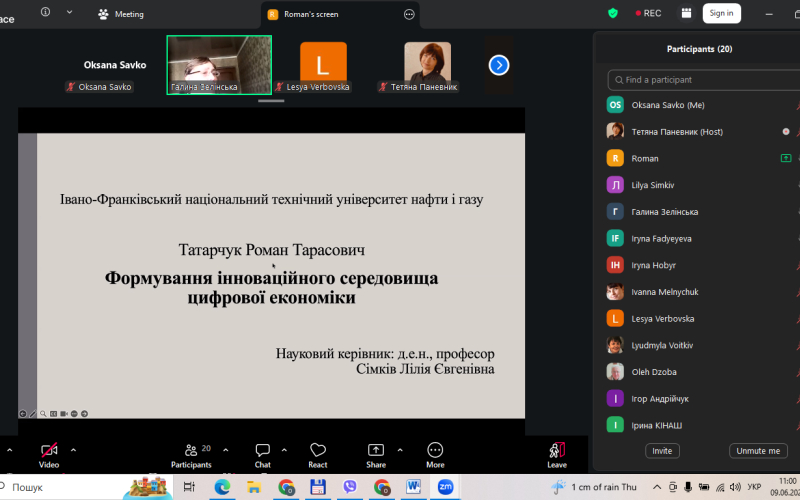Screen dimensions: 800x500
Task: Select Oleh Dzoba in participants list
Action: click(702, 372)
